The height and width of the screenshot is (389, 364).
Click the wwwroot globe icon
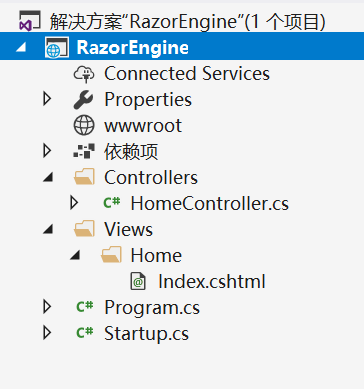click(84, 125)
